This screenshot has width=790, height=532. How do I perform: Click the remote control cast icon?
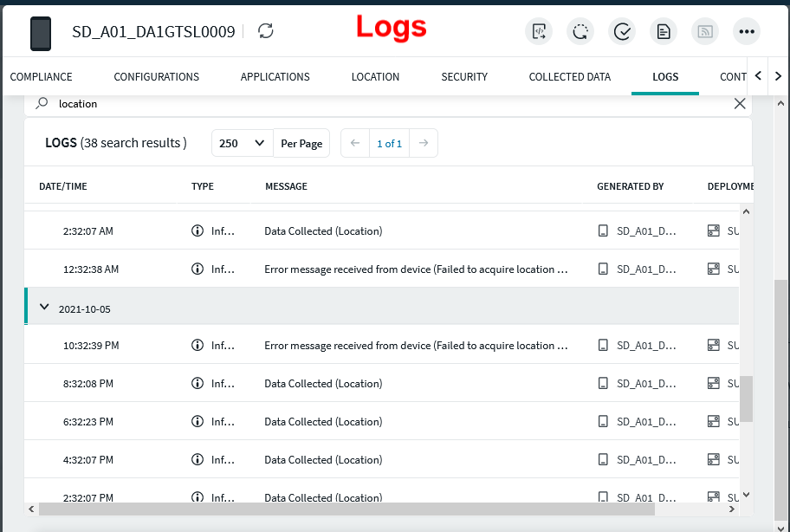coord(705,32)
